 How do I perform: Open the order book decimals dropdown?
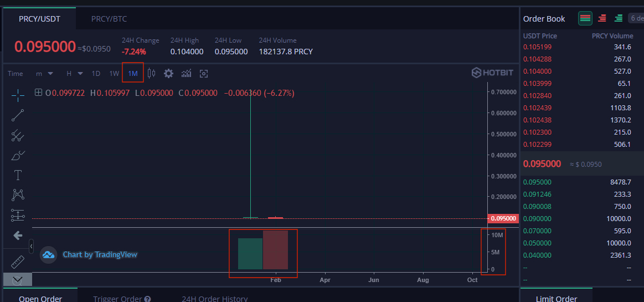635,18
